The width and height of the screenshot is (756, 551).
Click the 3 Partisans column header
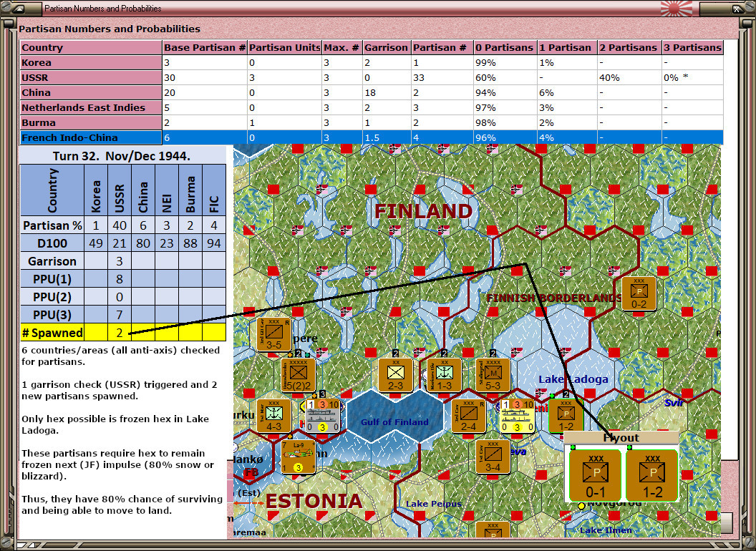pos(692,47)
